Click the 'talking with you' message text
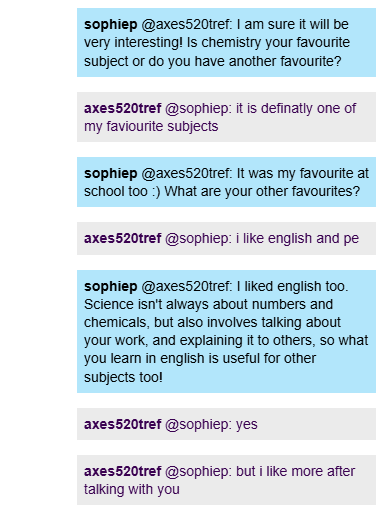The width and height of the screenshot is (382, 507). [132, 490]
